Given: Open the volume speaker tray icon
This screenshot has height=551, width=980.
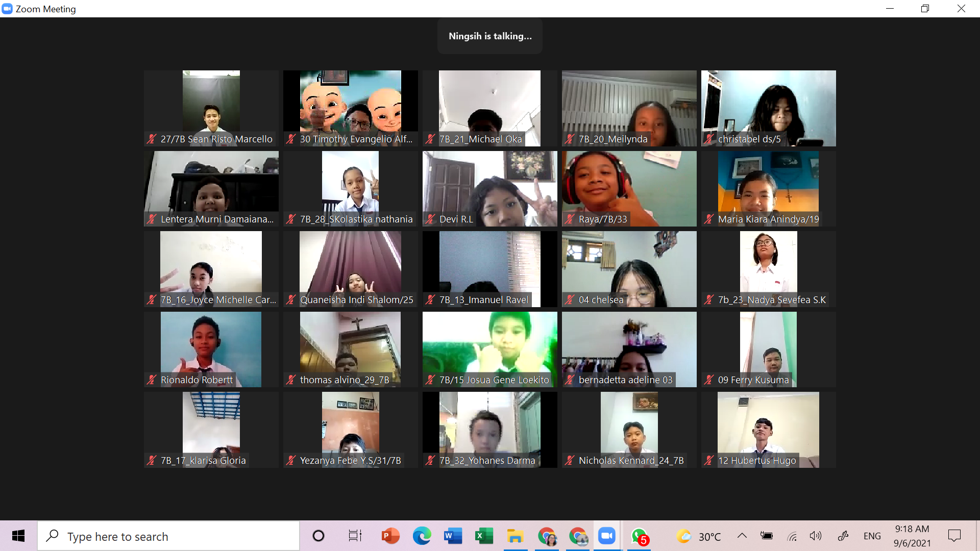Looking at the screenshot, I should tap(816, 536).
